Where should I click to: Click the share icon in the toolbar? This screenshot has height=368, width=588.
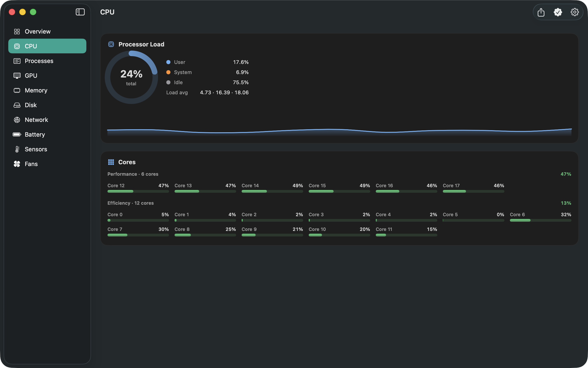541,12
